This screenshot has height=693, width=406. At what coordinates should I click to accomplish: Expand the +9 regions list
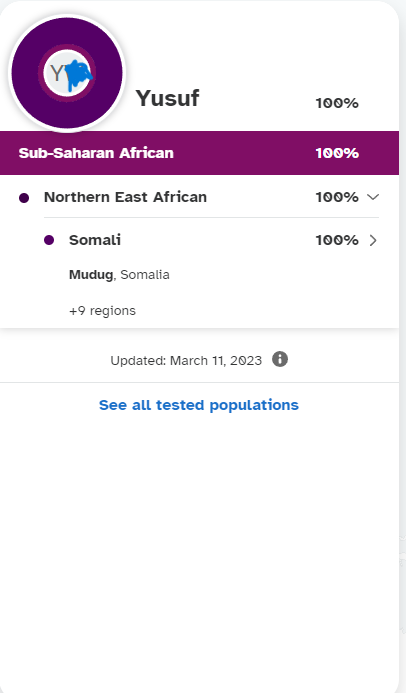tap(102, 311)
